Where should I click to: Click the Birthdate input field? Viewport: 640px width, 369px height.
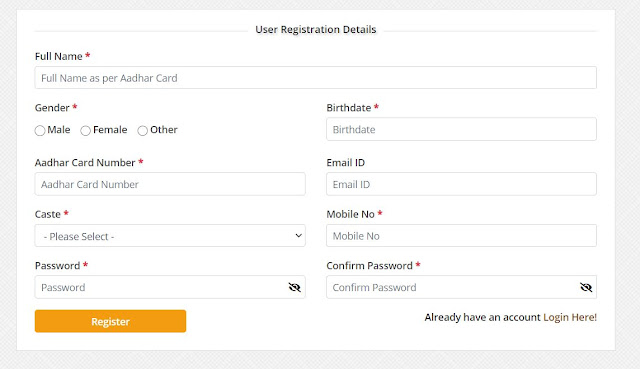[x=461, y=129]
